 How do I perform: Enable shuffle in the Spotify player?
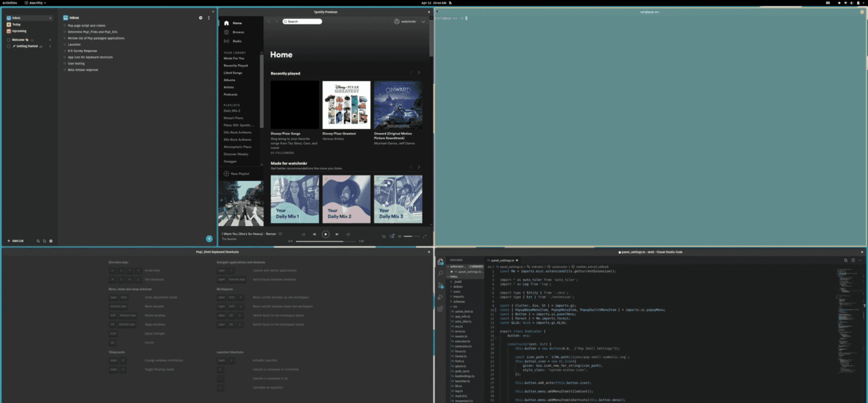point(303,234)
